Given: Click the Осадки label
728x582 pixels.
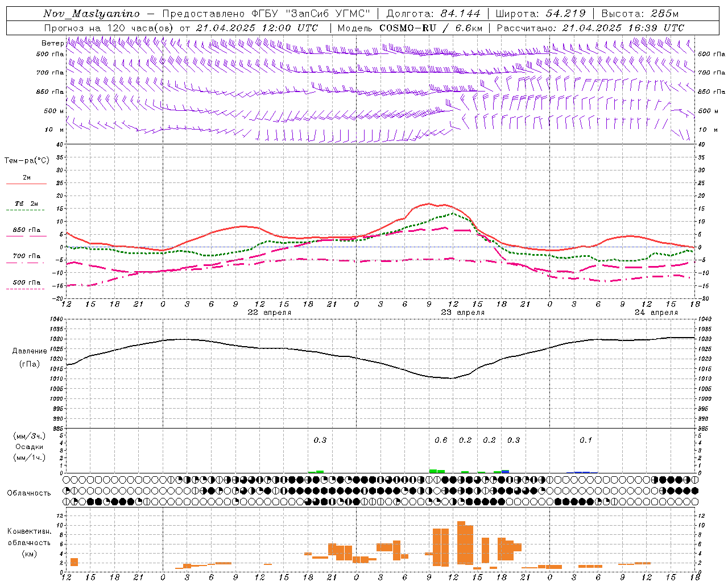Looking at the screenshot, I should 30,447.
